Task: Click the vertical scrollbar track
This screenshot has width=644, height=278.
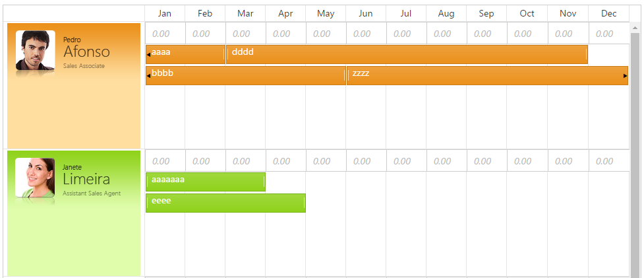Action: pyautogui.click(x=635, y=152)
